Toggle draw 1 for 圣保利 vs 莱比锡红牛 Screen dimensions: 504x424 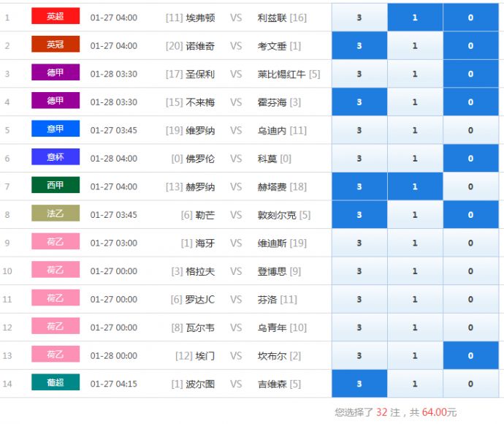415,74
